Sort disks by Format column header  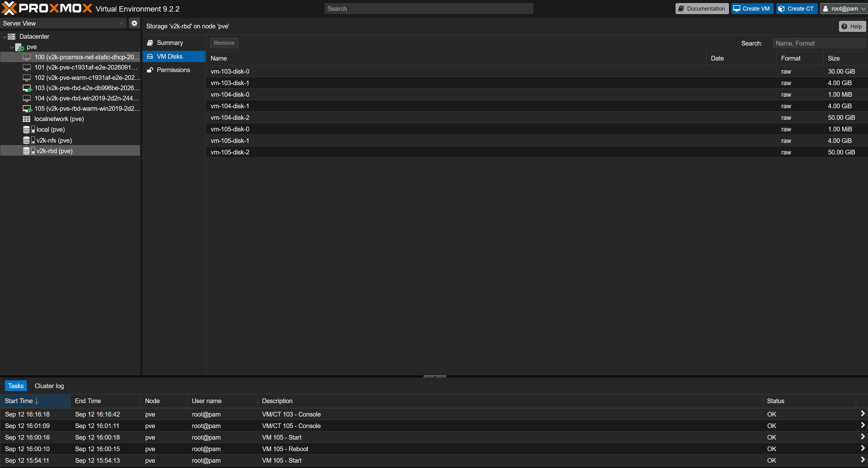coord(800,58)
